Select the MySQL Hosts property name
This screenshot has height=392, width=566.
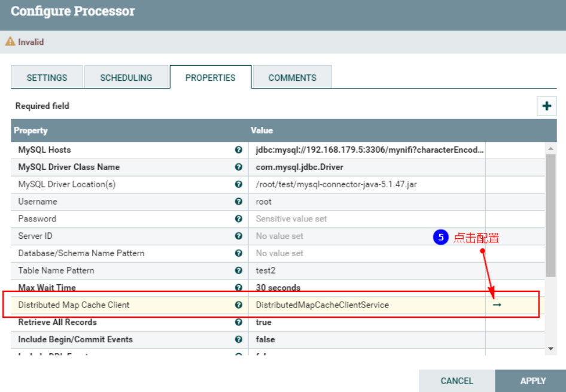44,150
